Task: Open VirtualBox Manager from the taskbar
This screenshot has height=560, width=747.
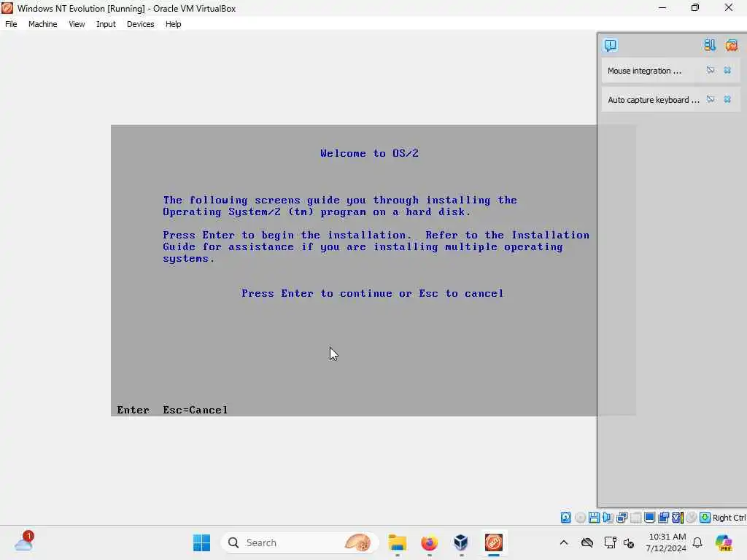Action: [x=461, y=542]
